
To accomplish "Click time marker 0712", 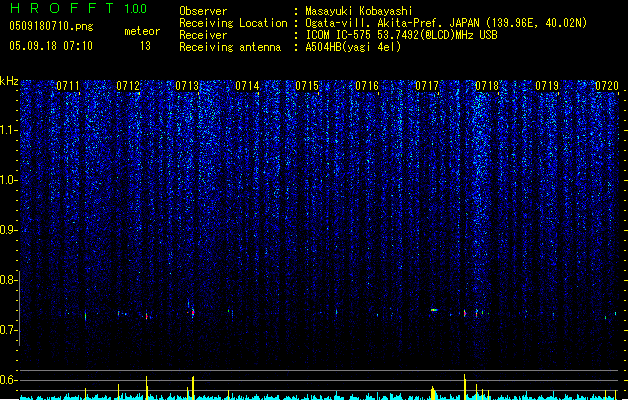I will (128, 86).
